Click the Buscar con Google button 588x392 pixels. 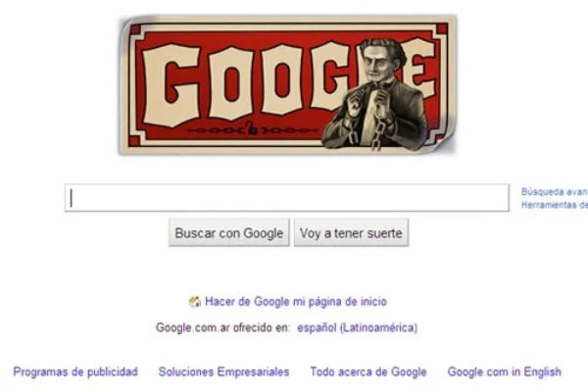click(x=229, y=233)
